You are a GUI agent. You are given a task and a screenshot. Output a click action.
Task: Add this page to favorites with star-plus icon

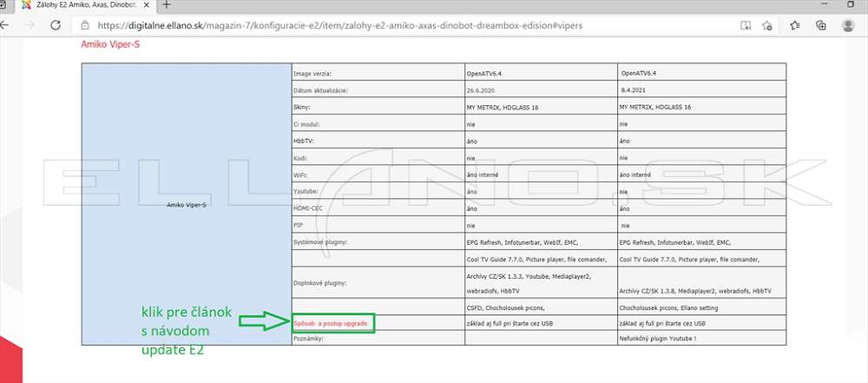[x=766, y=25]
